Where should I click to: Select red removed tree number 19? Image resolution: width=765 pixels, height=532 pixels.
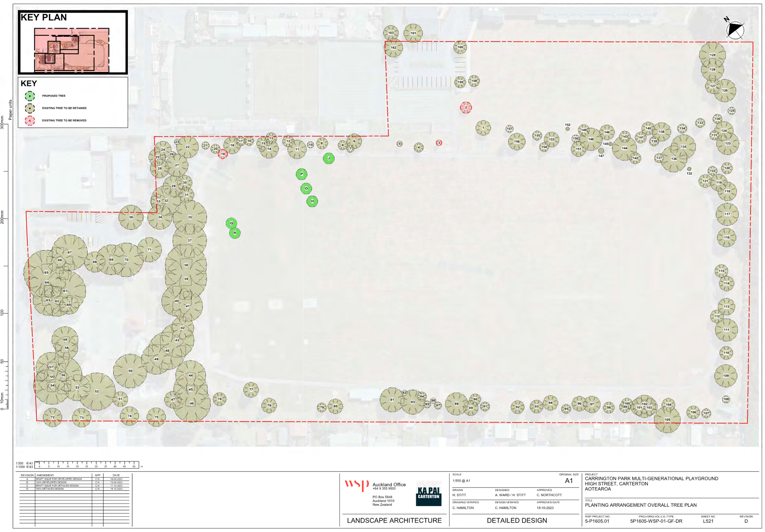point(223,154)
